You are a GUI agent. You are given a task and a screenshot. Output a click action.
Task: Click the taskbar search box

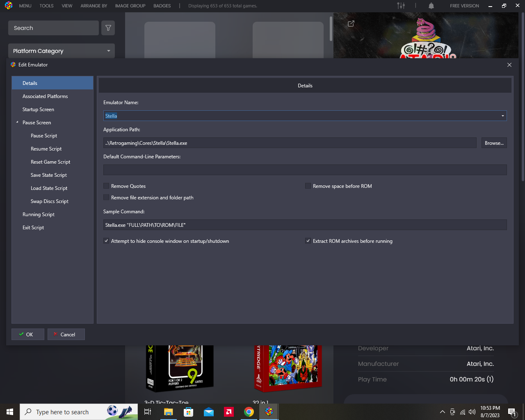click(79, 412)
